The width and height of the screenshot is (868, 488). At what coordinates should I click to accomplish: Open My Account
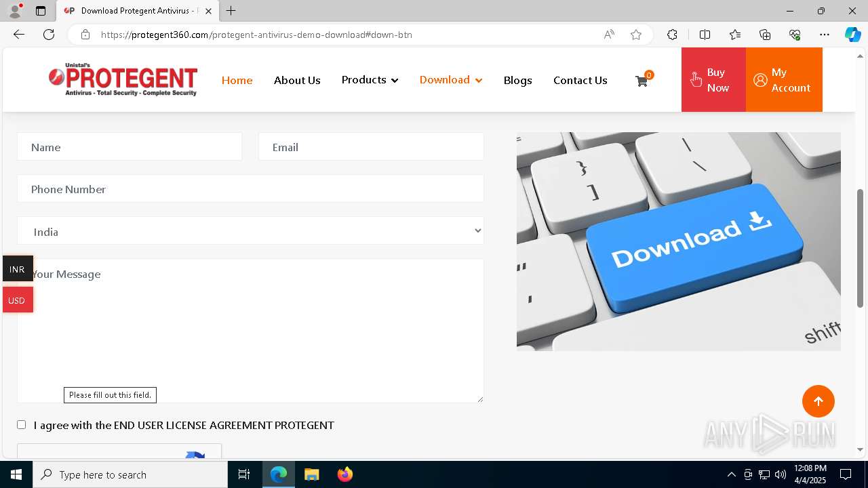tap(784, 80)
